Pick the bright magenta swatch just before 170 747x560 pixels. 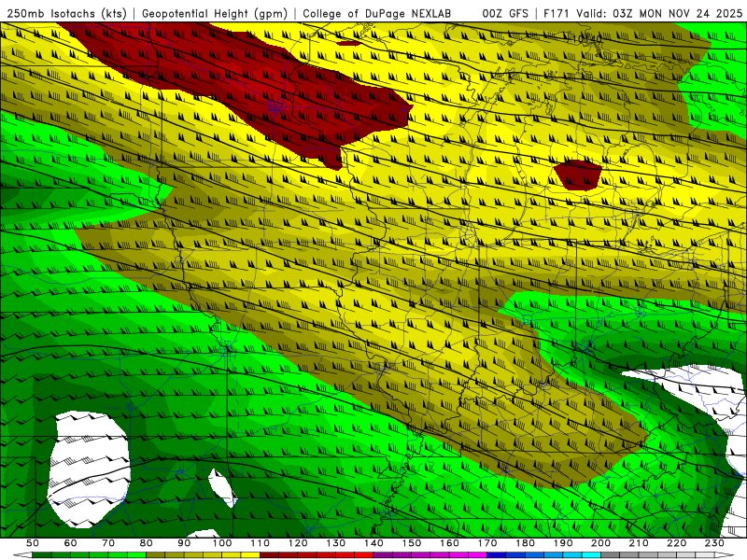[x=477, y=555]
